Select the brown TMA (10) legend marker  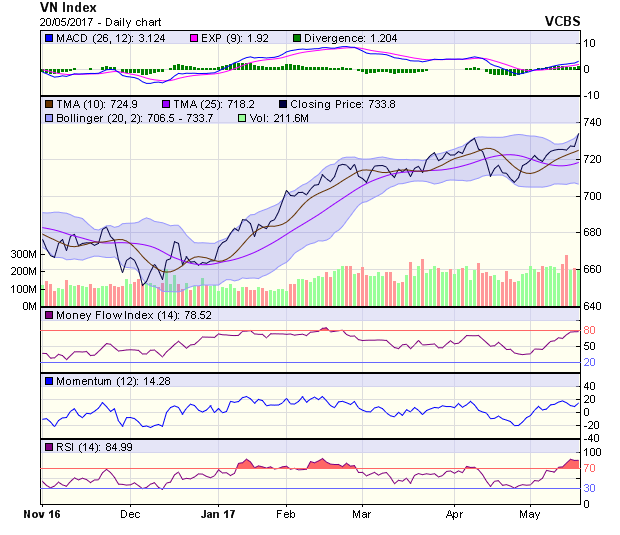[x=49, y=103]
